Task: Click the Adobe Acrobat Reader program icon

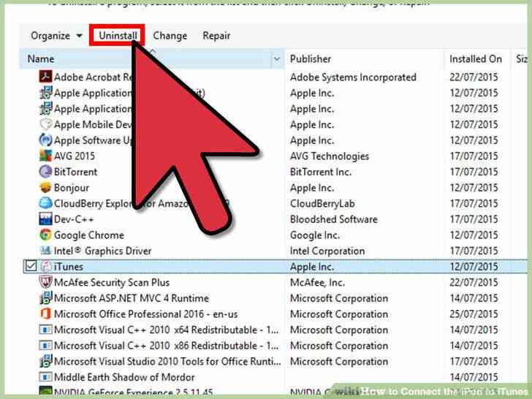Action: tap(45, 77)
